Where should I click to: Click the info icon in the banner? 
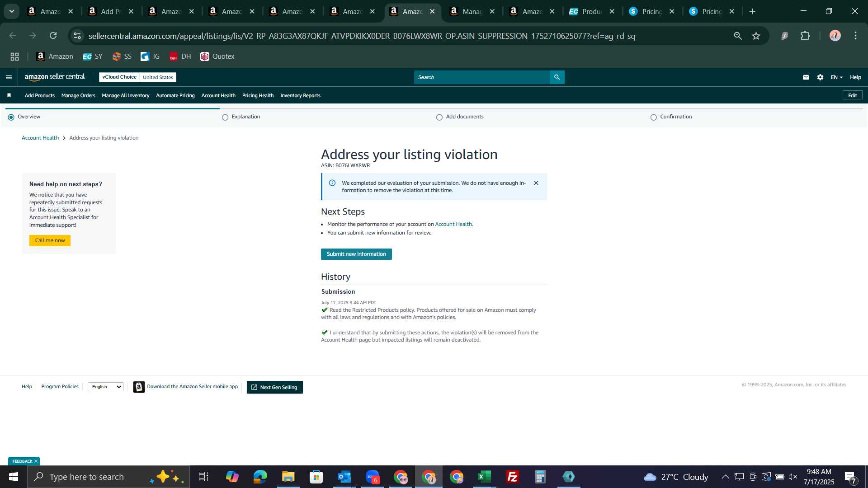pyautogui.click(x=332, y=183)
